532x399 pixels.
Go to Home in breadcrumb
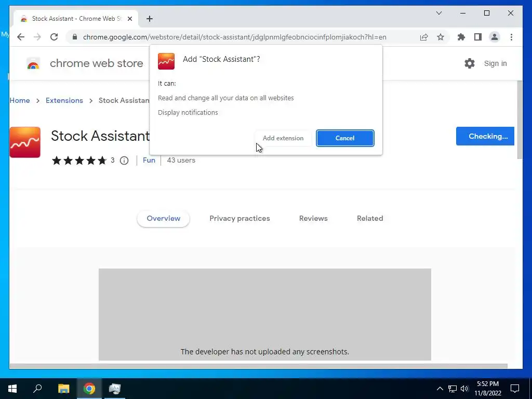(x=20, y=100)
